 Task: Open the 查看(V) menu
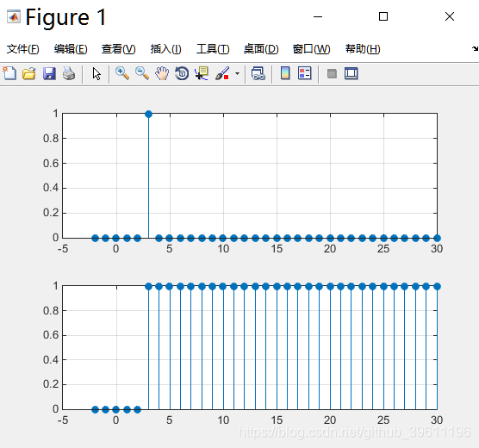[119, 49]
